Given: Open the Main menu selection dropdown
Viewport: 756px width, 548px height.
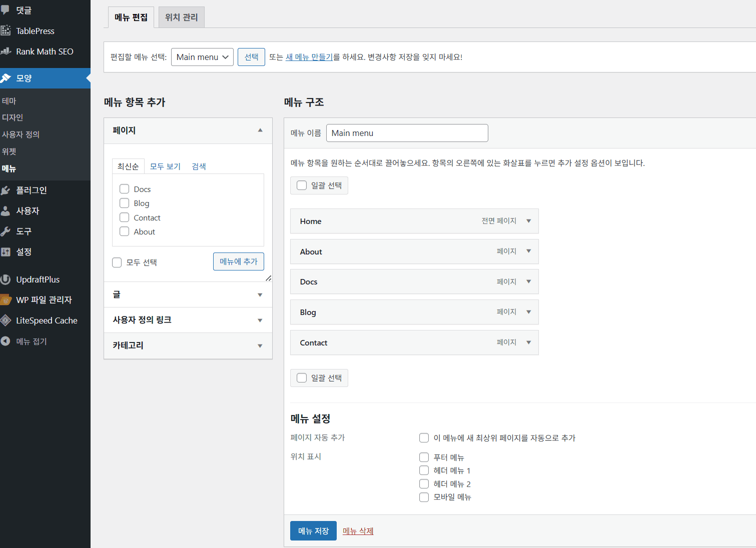Looking at the screenshot, I should 202,57.
